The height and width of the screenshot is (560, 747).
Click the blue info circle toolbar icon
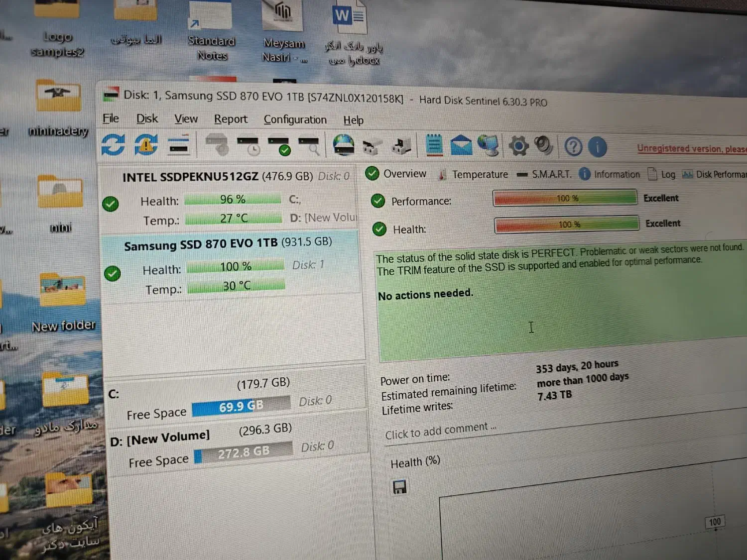point(598,147)
